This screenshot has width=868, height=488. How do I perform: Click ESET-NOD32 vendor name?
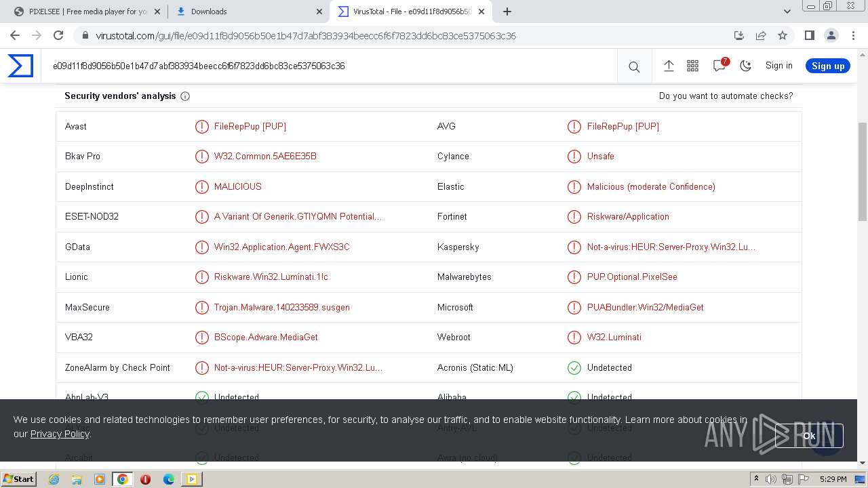[x=92, y=217]
